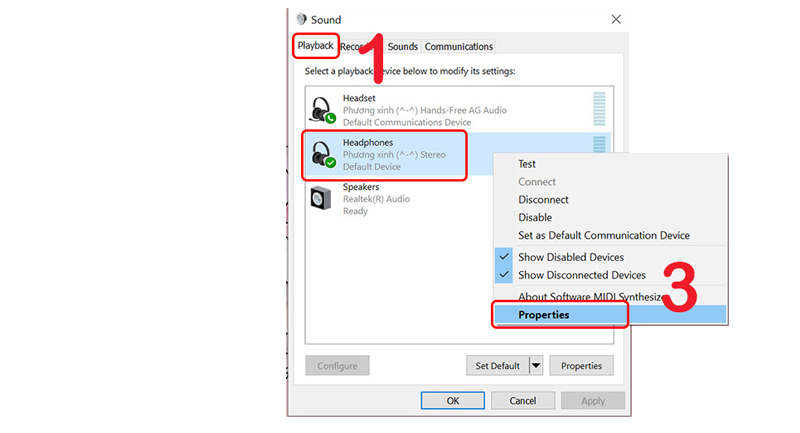Choose Disable from the context menu

click(x=535, y=218)
